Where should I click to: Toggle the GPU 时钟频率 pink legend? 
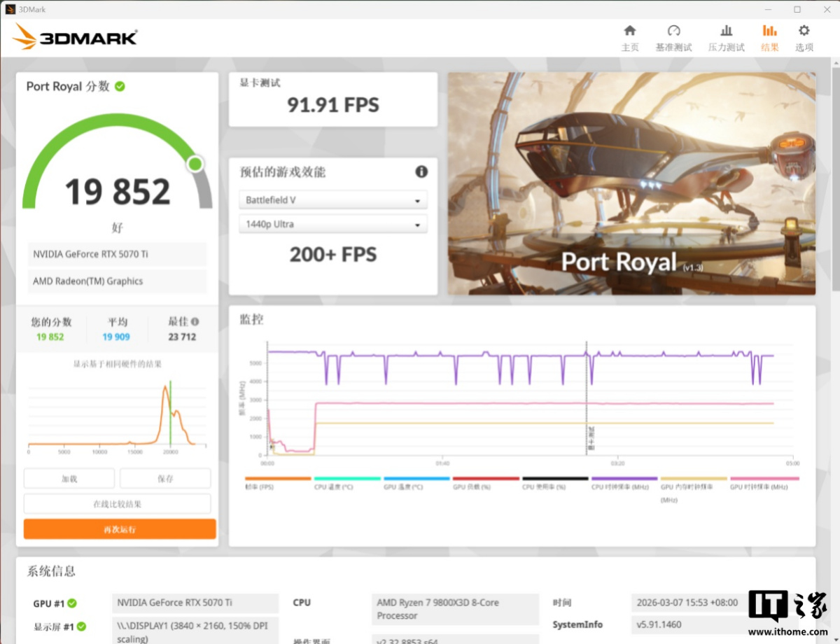click(764, 482)
